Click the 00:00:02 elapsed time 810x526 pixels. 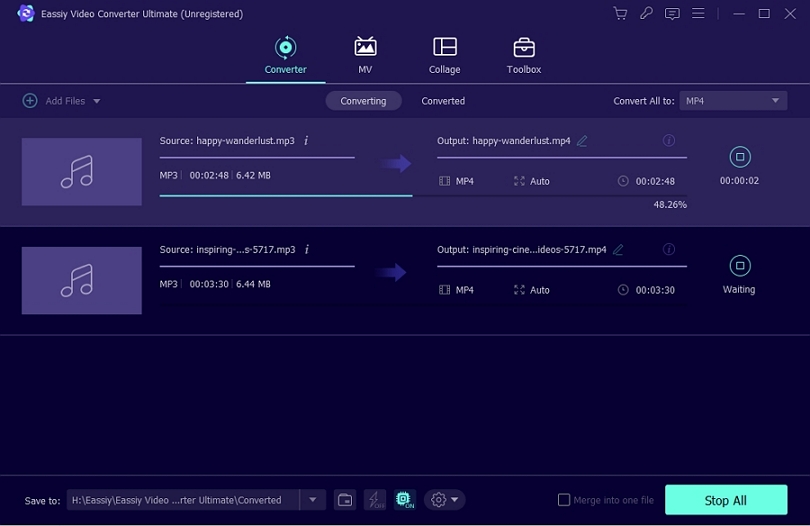(x=739, y=180)
